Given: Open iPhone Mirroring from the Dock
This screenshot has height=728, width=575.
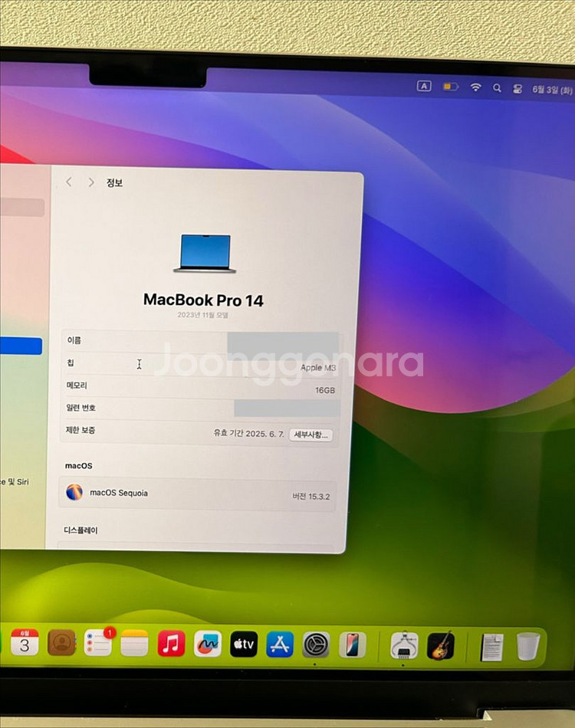Looking at the screenshot, I should click(353, 645).
